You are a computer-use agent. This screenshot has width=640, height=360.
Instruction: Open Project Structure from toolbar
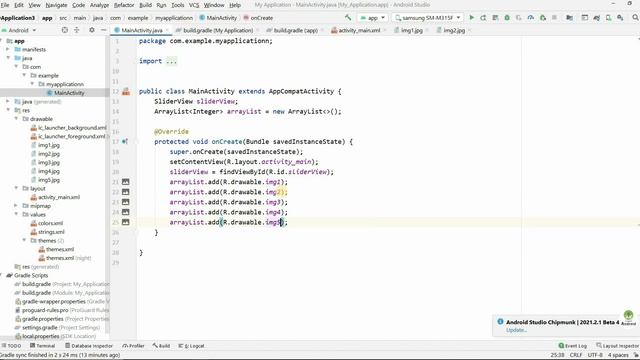pos(569,18)
